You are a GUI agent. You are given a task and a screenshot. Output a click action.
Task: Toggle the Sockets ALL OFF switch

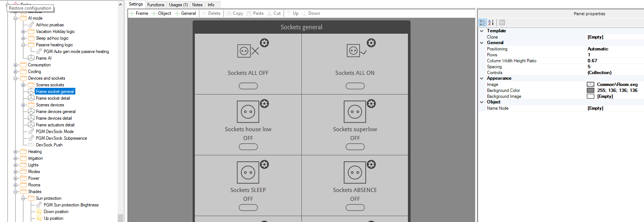(x=248, y=86)
